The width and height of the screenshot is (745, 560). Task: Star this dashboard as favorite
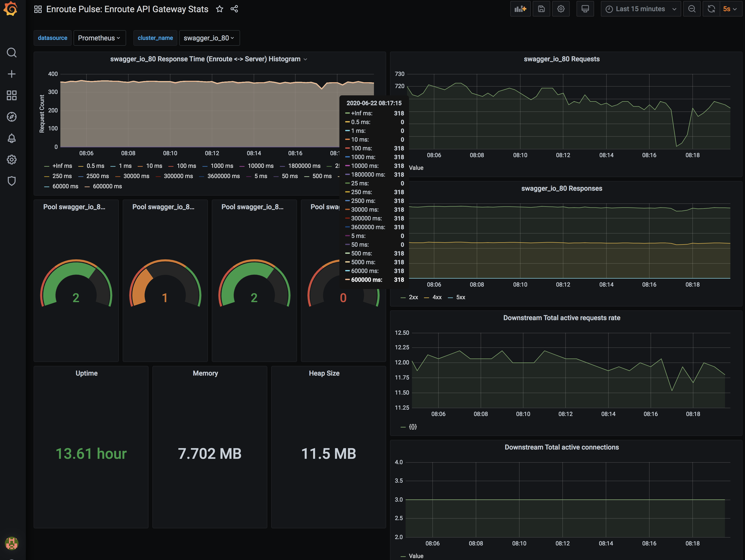pos(220,9)
